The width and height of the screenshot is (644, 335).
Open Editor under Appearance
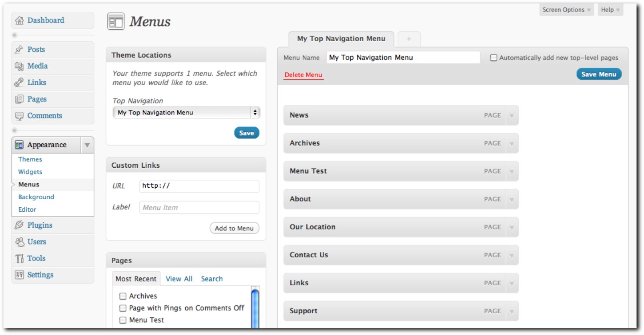[27, 209]
